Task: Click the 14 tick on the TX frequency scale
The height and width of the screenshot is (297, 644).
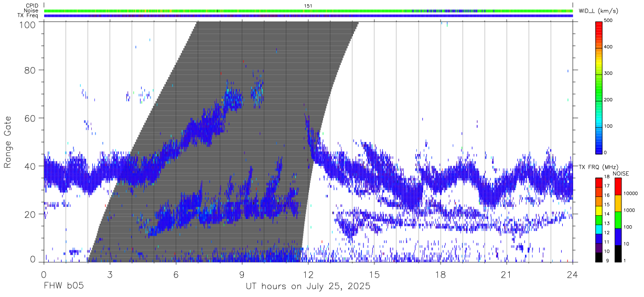Action: click(x=607, y=214)
